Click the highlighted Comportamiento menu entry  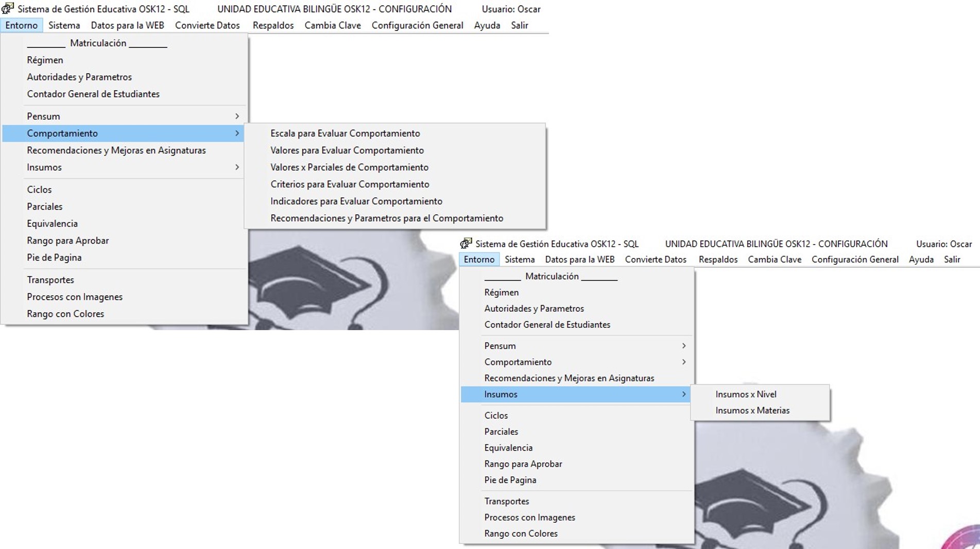pos(62,133)
